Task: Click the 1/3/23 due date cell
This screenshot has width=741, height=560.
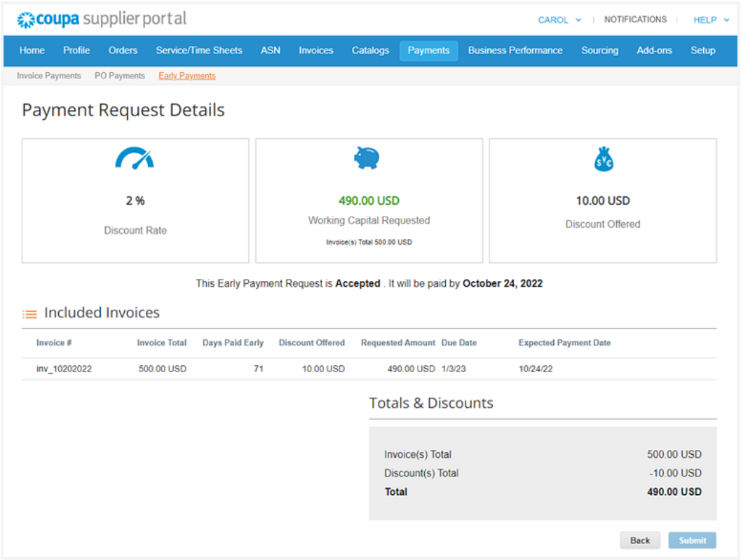Action: tap(454, 369)
